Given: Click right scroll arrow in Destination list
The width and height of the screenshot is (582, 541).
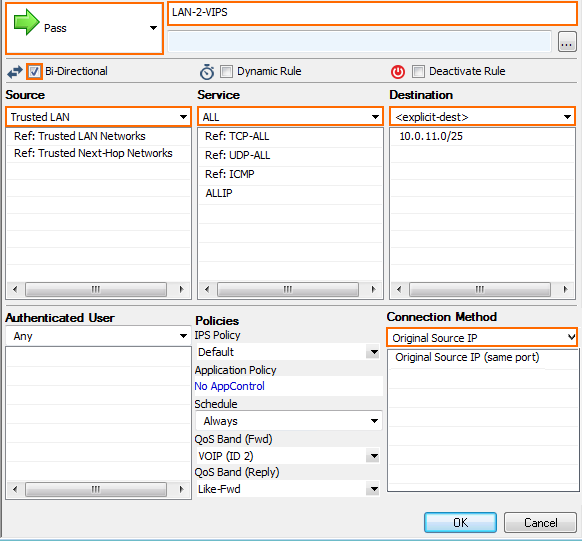Looking at the screenshot, I should (x=565, y=289).
